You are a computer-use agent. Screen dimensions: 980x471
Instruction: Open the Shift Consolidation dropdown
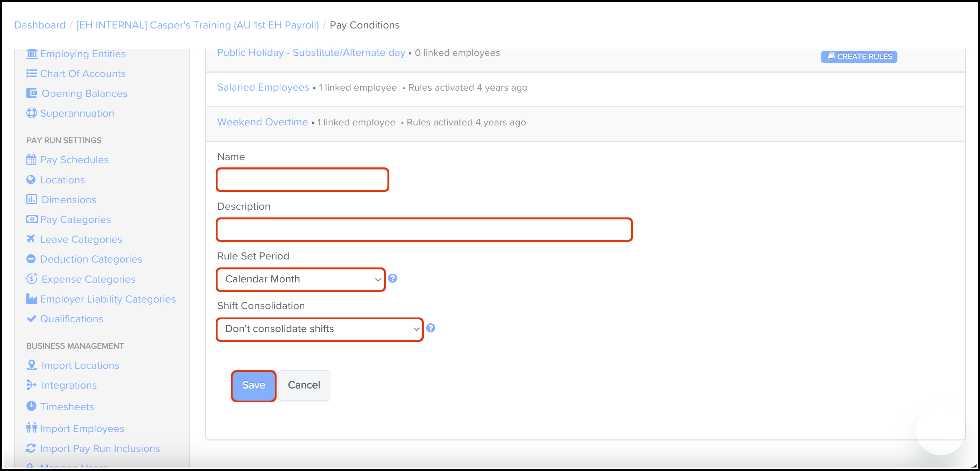(x=320, y=329)
